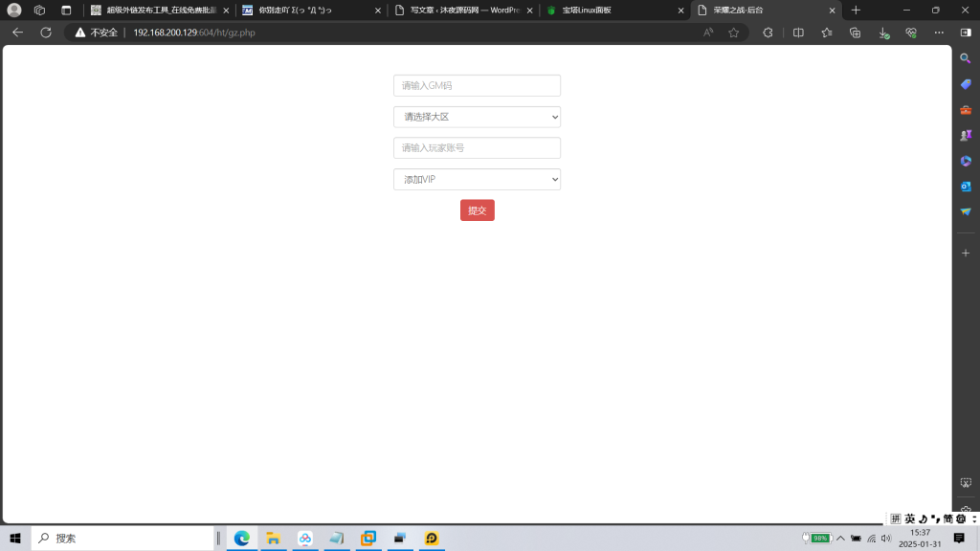Screen dimensions: 980x551
Task: Launch File Explorer from the taskbar
Action: (x=273, y=538)
